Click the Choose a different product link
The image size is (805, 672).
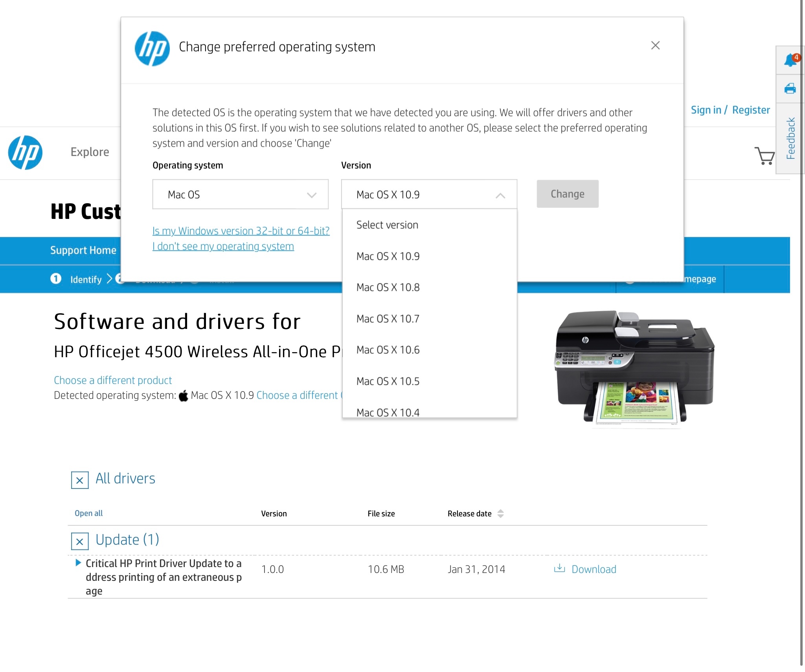click(x=112, y=380)
